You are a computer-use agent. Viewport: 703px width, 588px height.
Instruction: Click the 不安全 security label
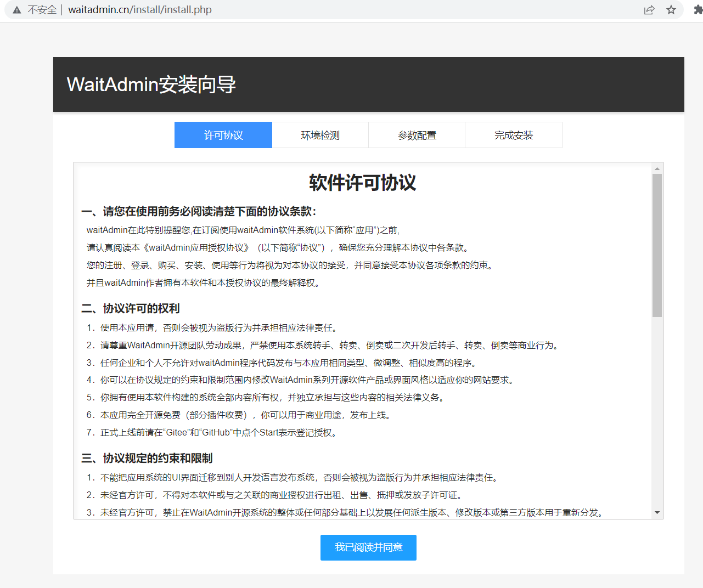[42, 10]
